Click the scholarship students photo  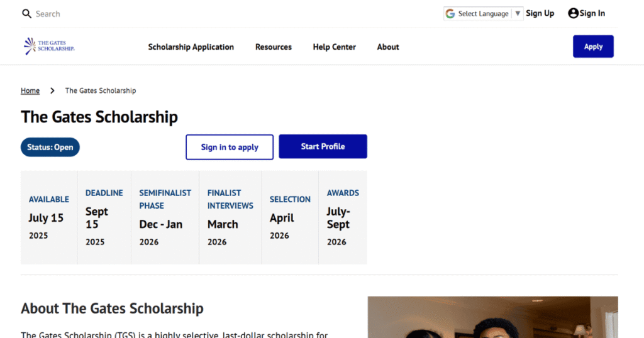click(x=492, y=317)
